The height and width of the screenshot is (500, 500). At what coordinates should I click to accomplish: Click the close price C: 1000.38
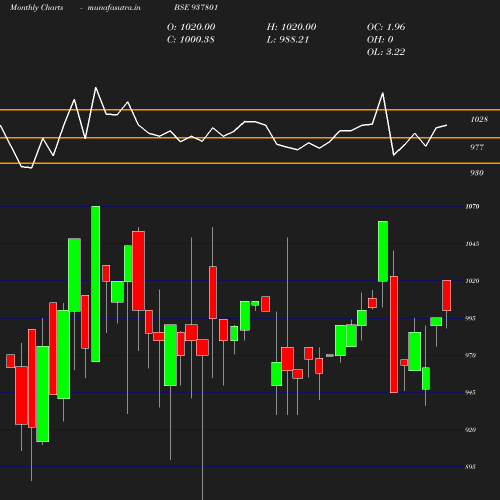pos(191,39)
